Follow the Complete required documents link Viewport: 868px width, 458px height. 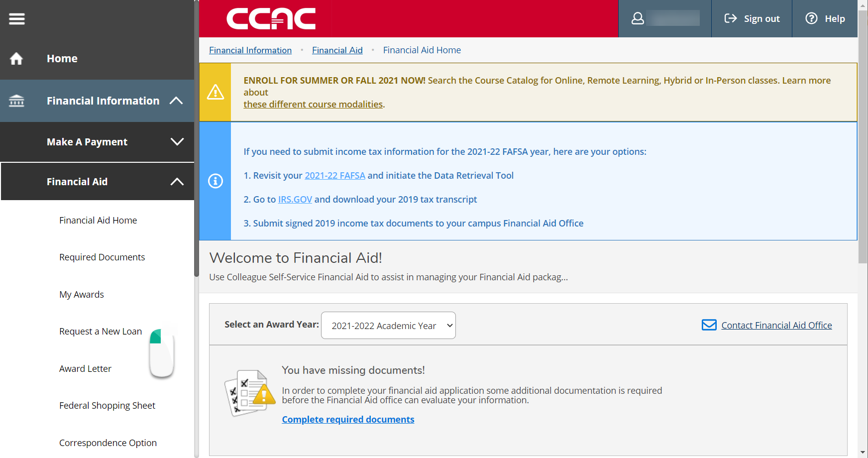347,419
